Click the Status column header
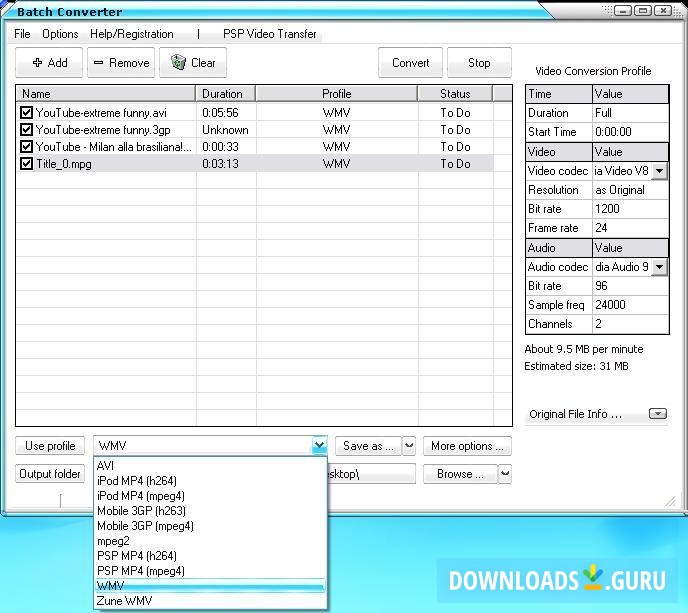The height and width of the screenshot is (613, 688). [x=455, y=94]
